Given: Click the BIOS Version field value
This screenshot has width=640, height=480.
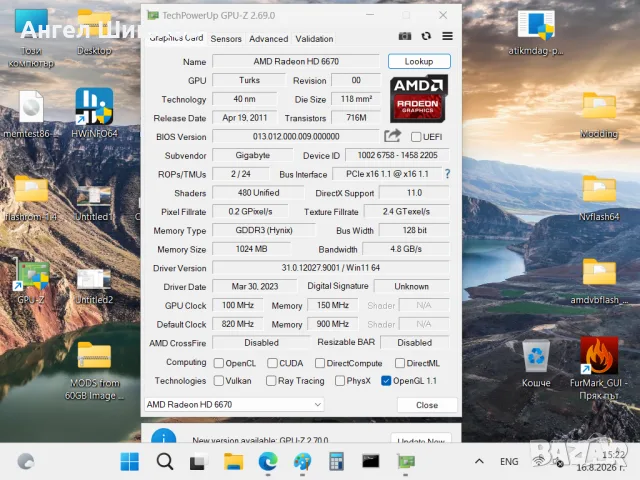Looking at the screenshot, I should coord(296,136).
